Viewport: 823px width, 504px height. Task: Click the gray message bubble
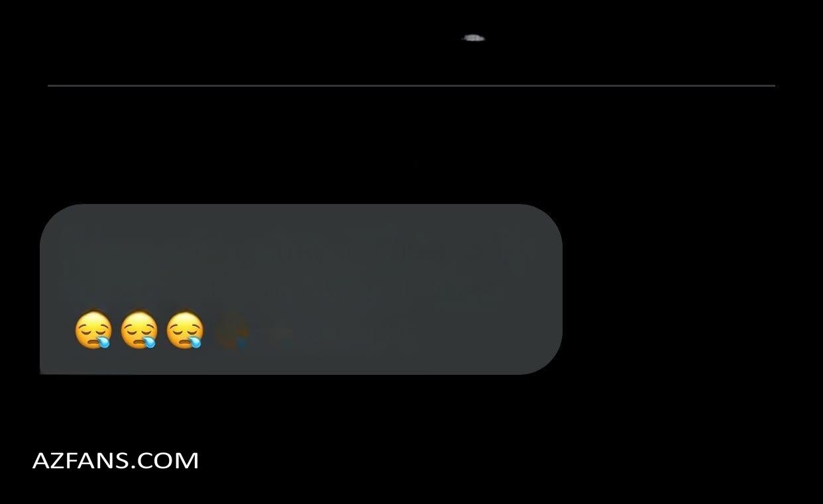(x=301, y=289)
